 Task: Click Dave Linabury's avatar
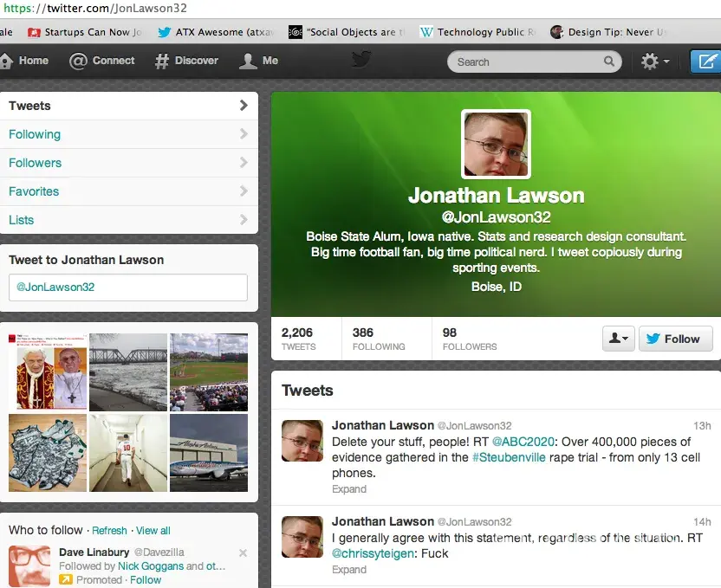(29, 566)
